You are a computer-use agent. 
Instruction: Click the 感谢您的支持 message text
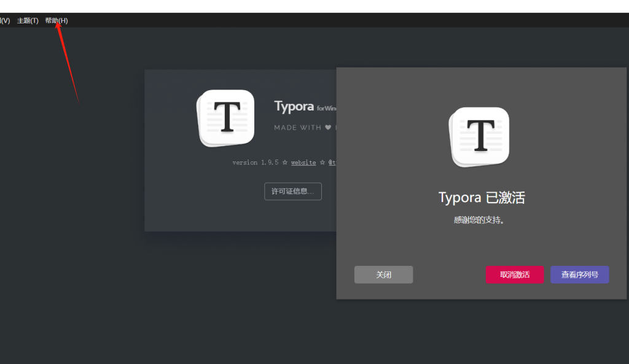pyautogui.click(x=479, y=220)
